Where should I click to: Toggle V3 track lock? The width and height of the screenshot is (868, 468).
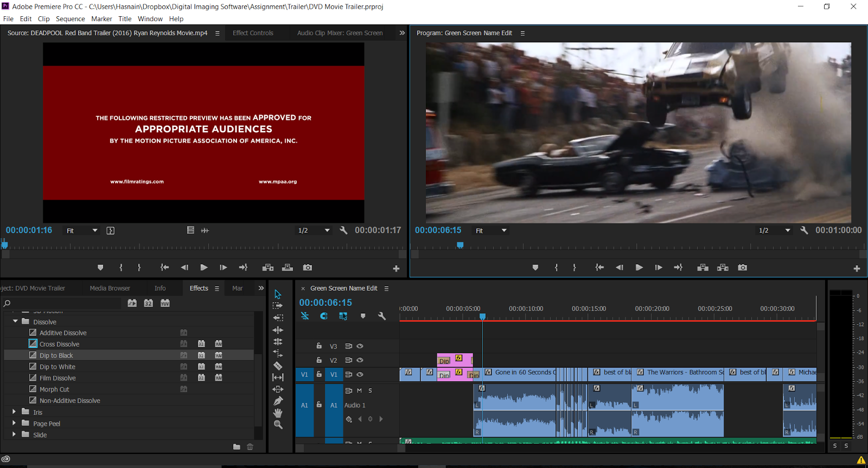(319, 346)
